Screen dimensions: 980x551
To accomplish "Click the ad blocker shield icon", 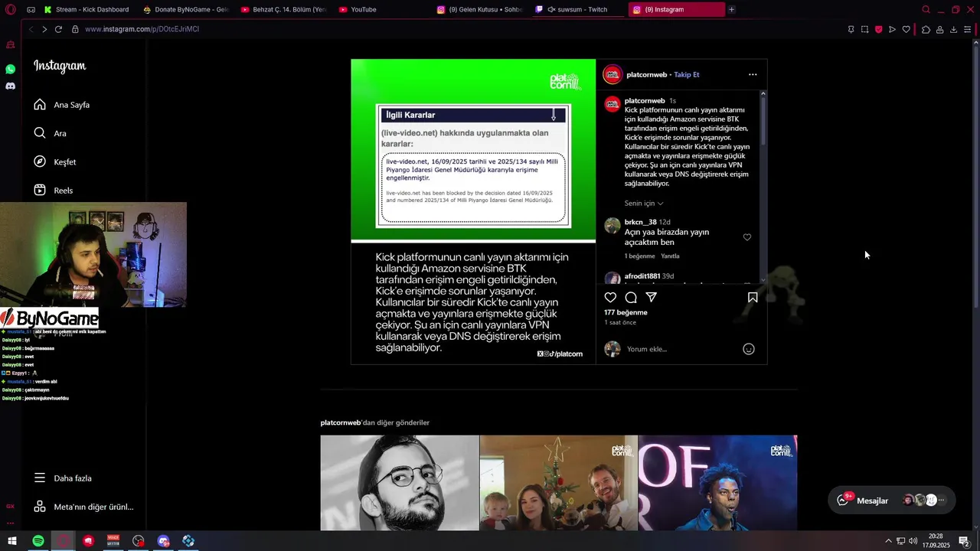I will (878, 29).
